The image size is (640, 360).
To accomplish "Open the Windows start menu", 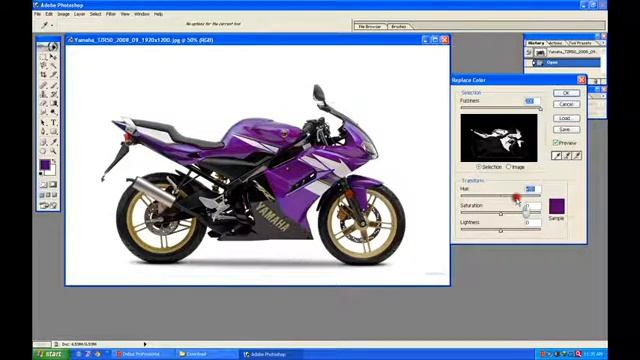I will click(x=50, y=354).
